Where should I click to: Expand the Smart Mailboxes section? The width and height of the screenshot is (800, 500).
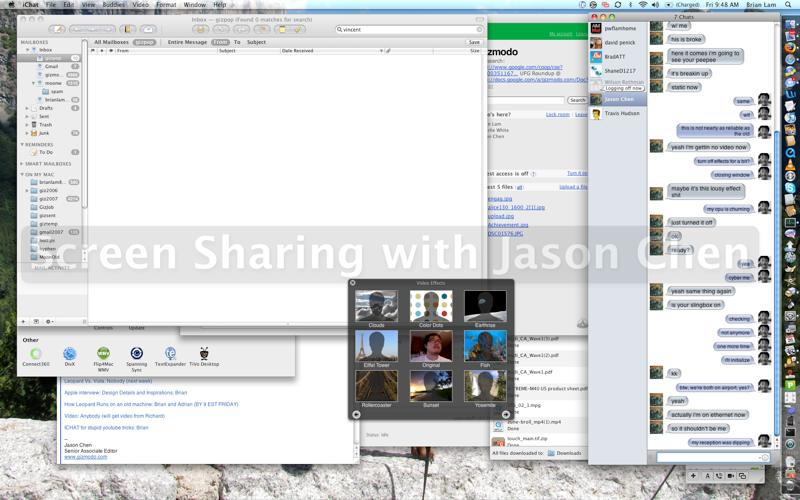click(x=21, y=164)
